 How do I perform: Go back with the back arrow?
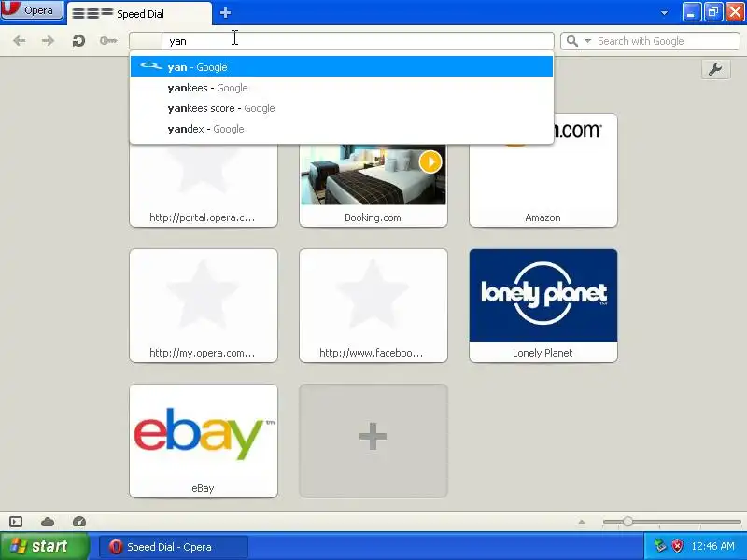[x=19, y=41]
